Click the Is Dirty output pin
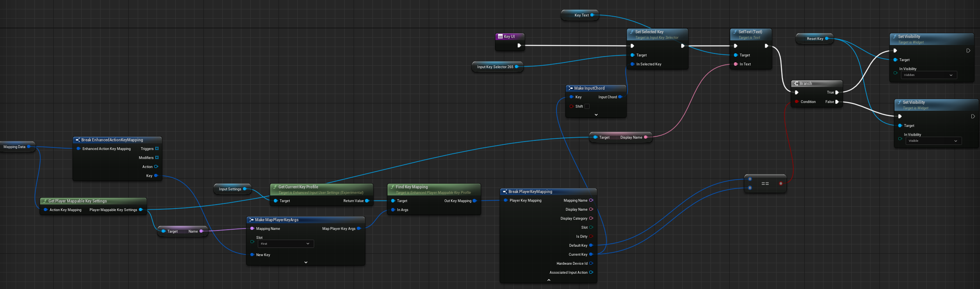The image size is (980, 289). coord(591,237)
